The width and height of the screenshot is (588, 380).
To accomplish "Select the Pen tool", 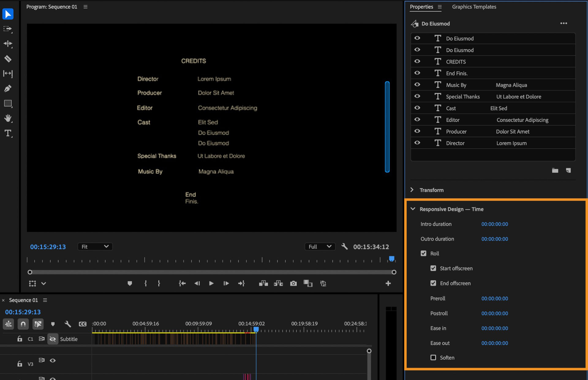I will tap(8, 88).
